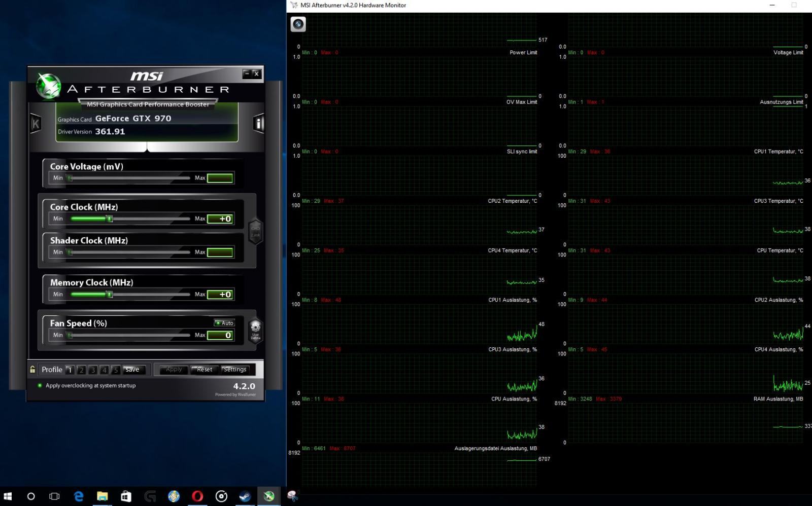Click the Auslagerungsdatei Auslastung graph label
812x506 pixels.
[x=496, y=449]
